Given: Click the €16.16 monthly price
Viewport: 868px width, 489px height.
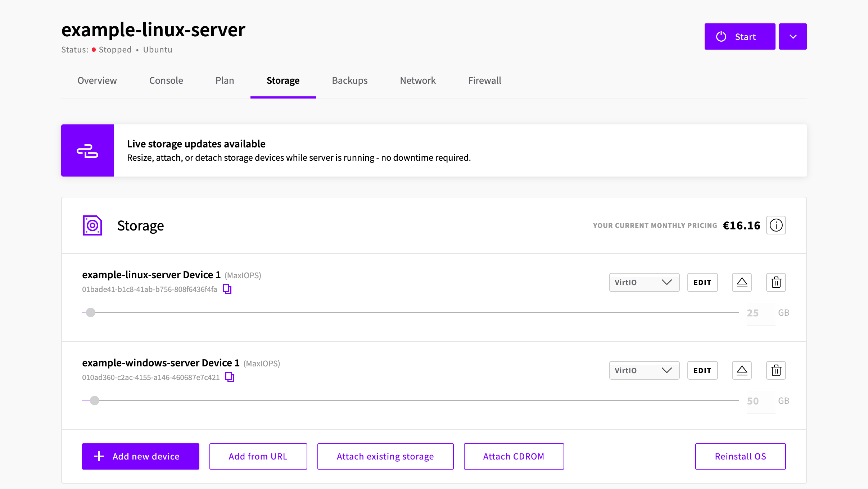Looking at the screenshot, I should (741, 225).
